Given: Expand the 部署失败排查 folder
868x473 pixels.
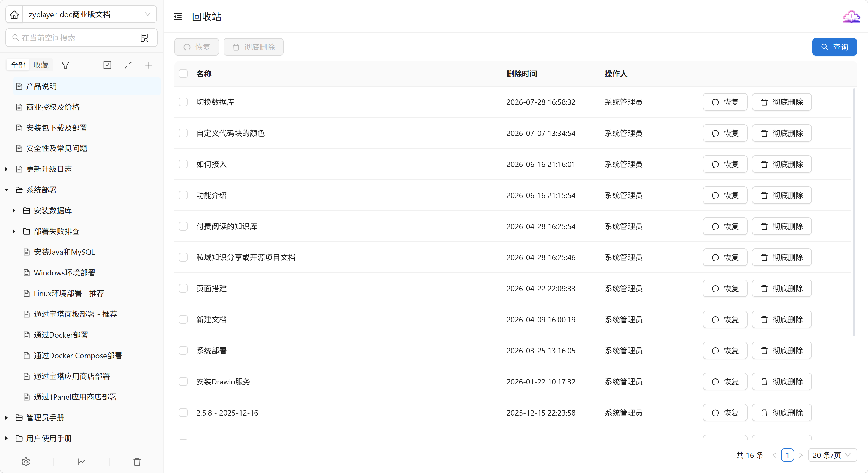Looking at the screenshot, I should pos(14,231).
